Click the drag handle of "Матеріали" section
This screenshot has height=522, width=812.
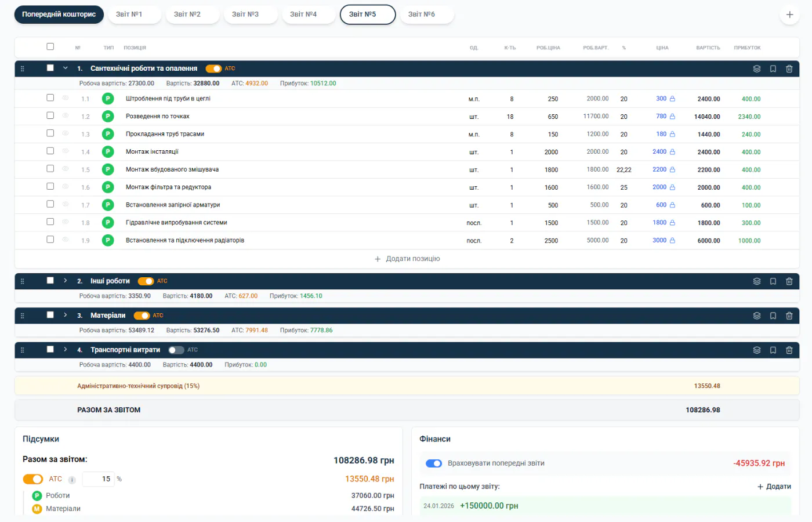click(x=23, y=316)
